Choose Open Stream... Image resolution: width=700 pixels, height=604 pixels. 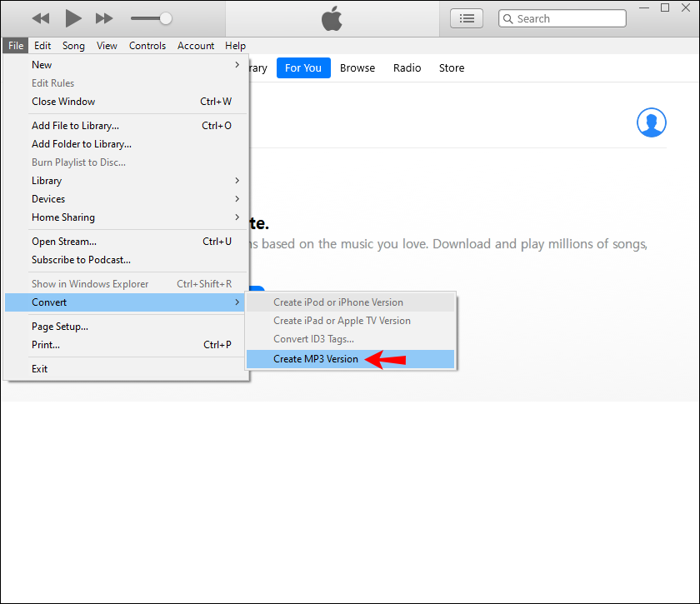(125, 241)
